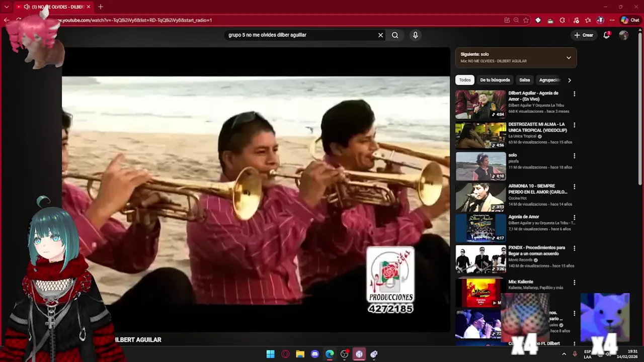Open Mix: Kaliente playlist thumbnail

(478, 293)
